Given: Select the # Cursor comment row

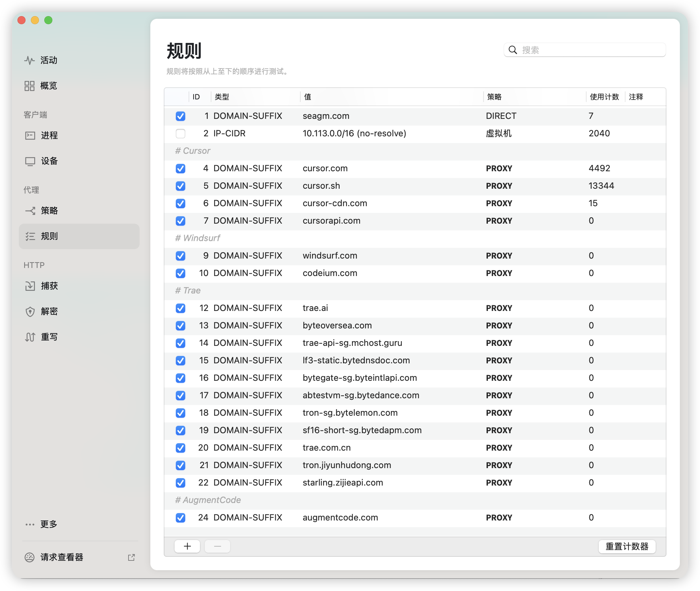Looking at the screenshot, I should pos(415,151).
